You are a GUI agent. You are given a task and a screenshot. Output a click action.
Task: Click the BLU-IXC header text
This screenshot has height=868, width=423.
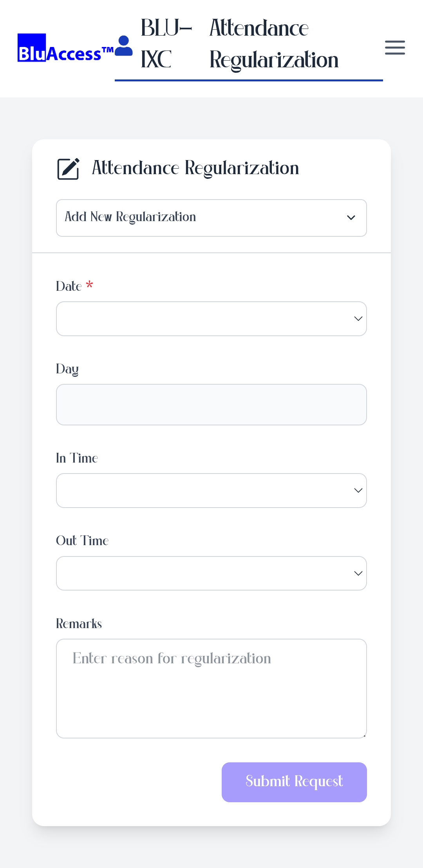point(166,44)
